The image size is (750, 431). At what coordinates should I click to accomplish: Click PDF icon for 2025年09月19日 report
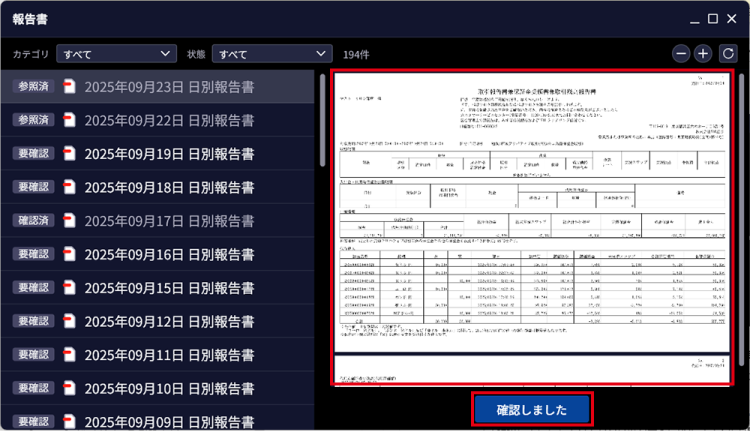[x=70, y=154]
